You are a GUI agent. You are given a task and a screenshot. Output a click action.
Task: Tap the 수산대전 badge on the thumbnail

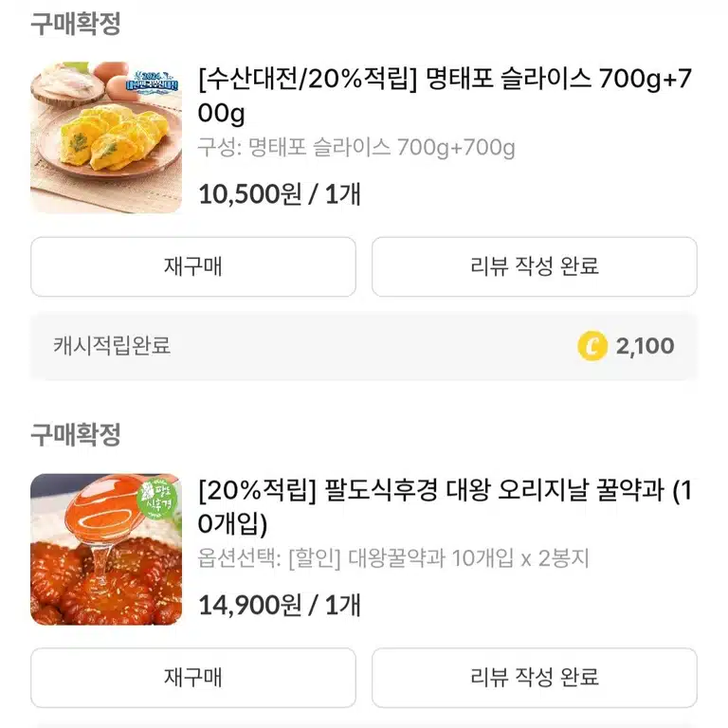point(153,82)
